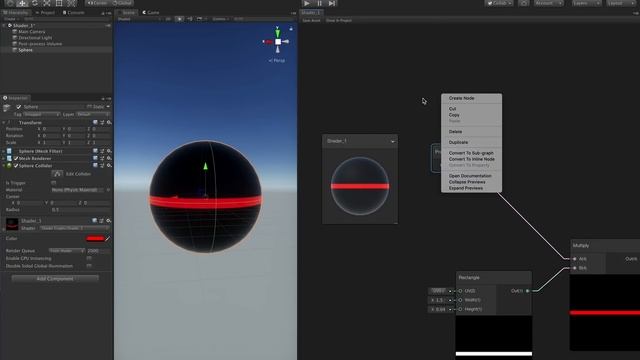This screenshot has height=360, width=640.
Task: Toggle Center pivot mode button
Action: (x=97, y=3)
